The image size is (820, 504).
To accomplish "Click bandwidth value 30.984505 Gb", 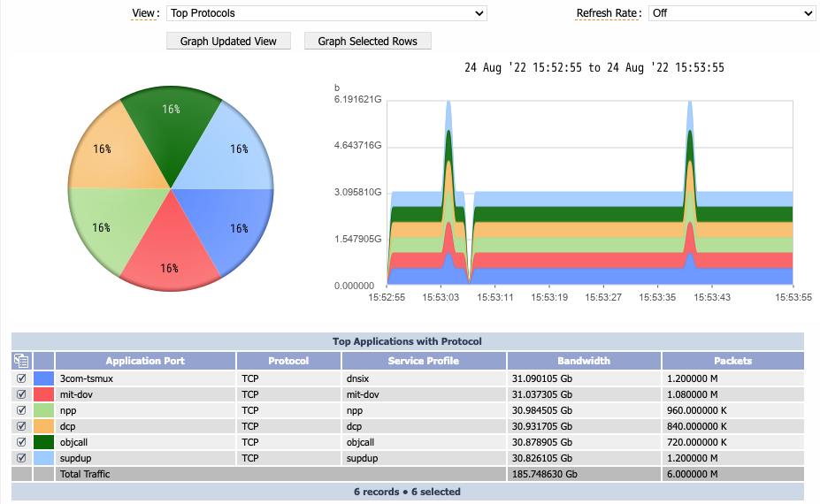I will click(x=542, y=410).
